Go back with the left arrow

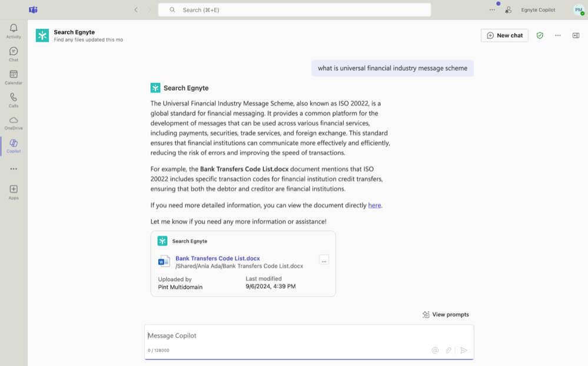[136, 10]
